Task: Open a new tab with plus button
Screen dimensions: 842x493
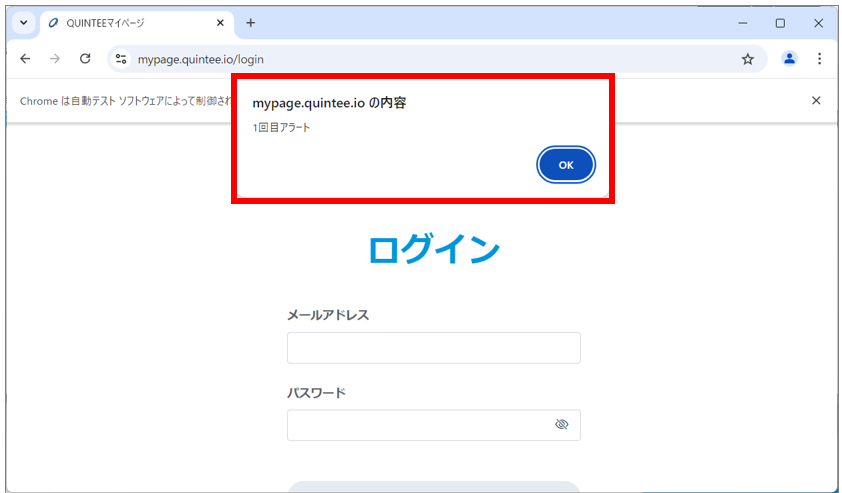Action: coord(251,23)
